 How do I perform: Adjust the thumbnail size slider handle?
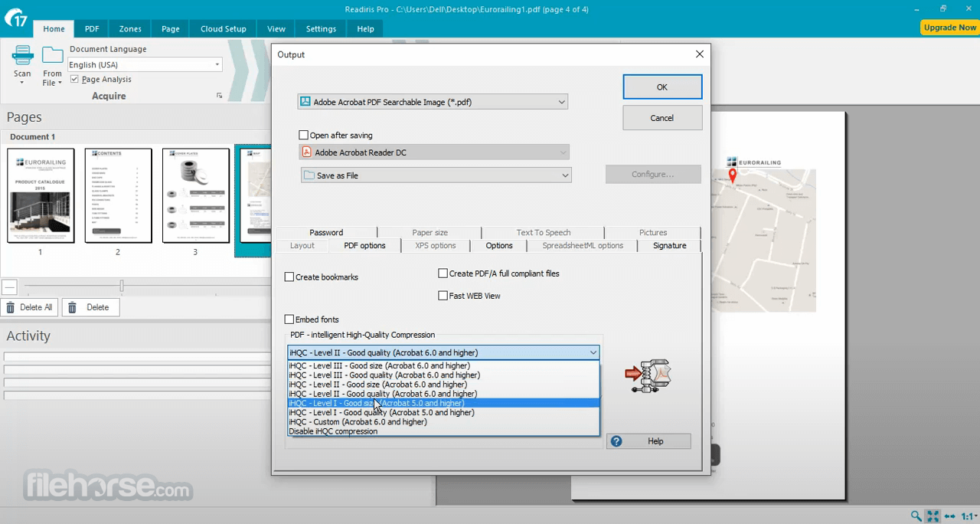pyautogui.click(x=122, y=286)
